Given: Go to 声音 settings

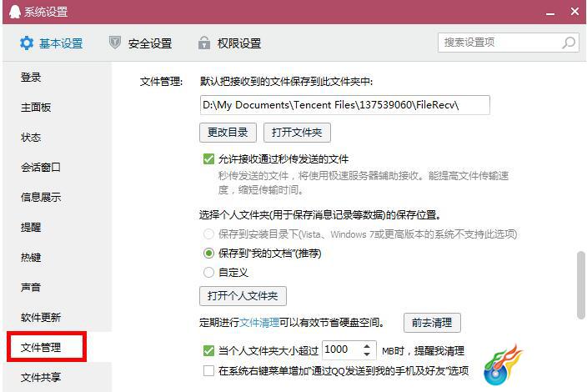Looking at the screenshot, I should pyautogui.click(x=31, y=287).
